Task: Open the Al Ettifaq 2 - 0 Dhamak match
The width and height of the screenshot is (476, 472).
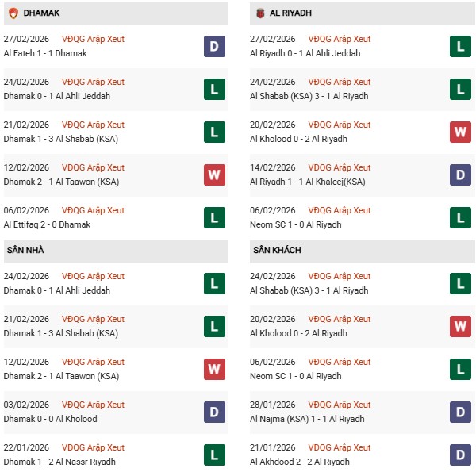Action: click(x=48, y=224)
